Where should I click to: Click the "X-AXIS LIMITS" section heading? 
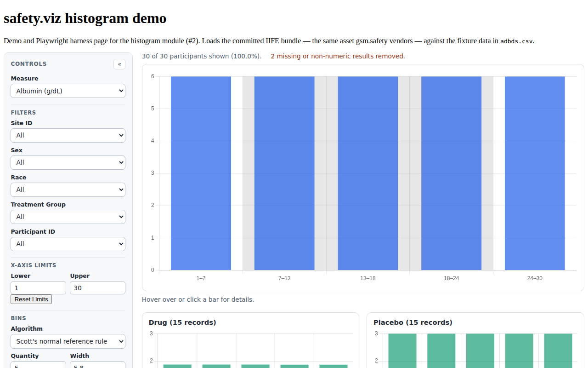[34, 265]
